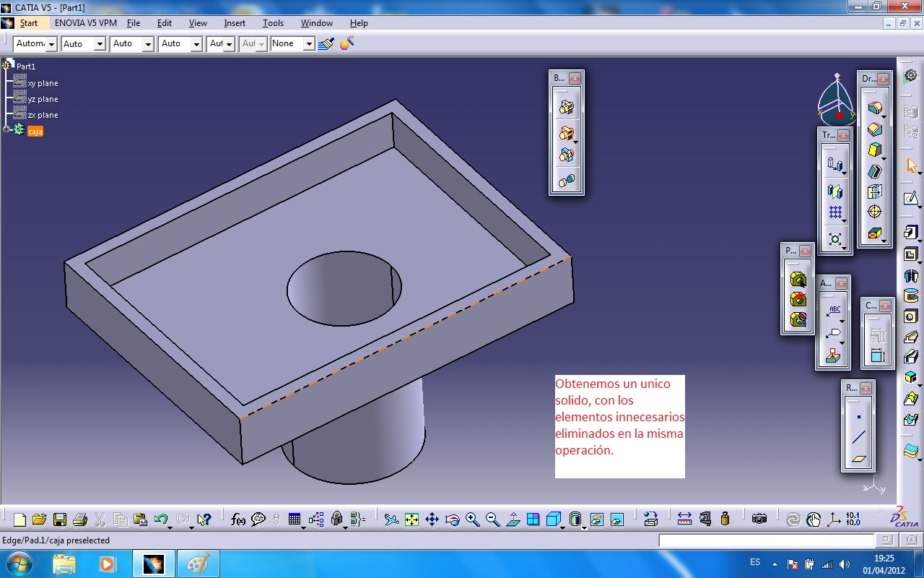Select the Part1 root tree node
The height and width of the screenshot is (578, 924).
coord(26,66)
